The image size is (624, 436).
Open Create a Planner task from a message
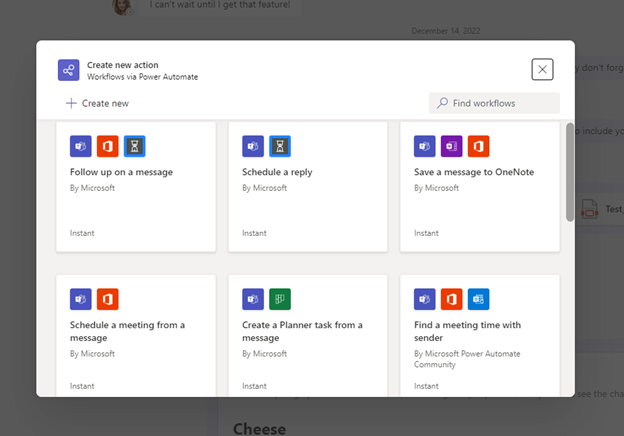click(308, 335)
